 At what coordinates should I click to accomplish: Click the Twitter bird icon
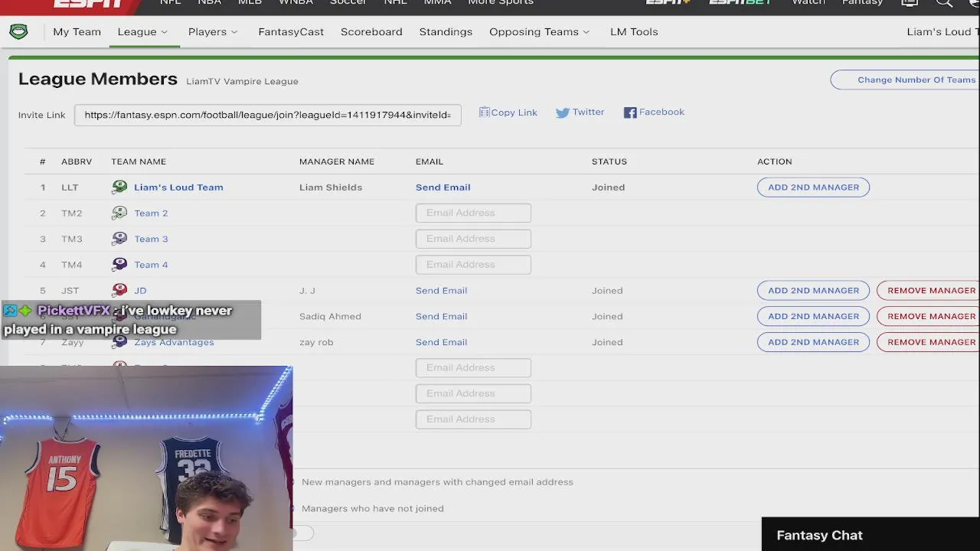coord(563,112)
